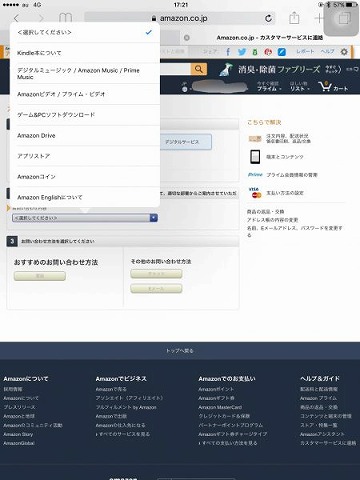Open the settings gear in share bar
360x480 pixels.
pos(344,52)
